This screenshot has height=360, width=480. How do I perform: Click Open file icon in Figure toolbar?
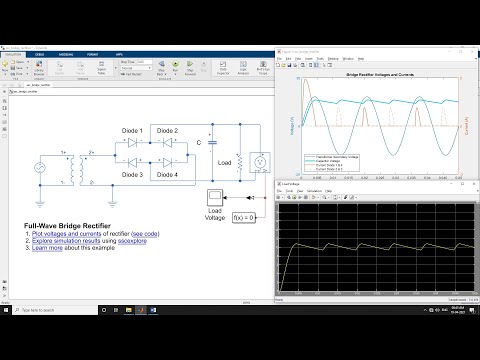284,65
